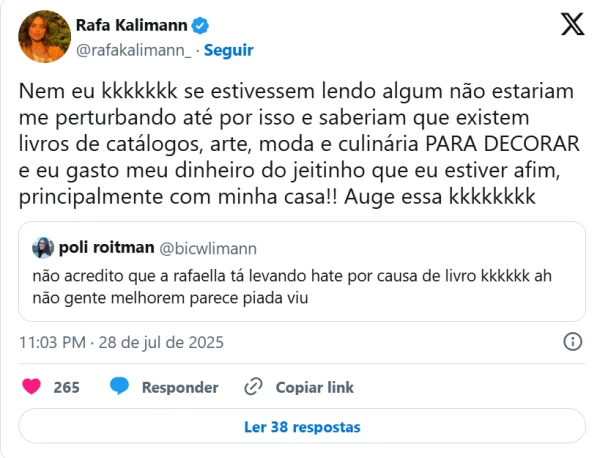
Task: Click the X logo icon
Action: coord(572,26)
